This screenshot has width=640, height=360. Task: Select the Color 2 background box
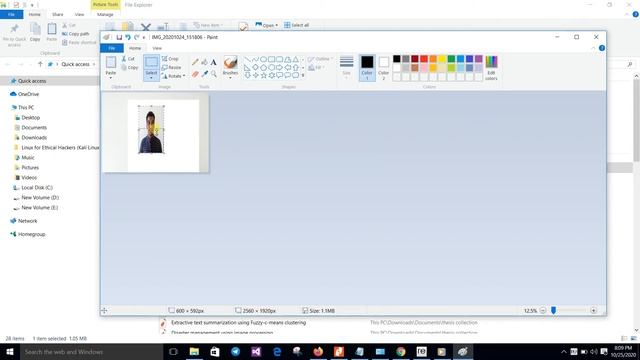(x=383, y=67)
